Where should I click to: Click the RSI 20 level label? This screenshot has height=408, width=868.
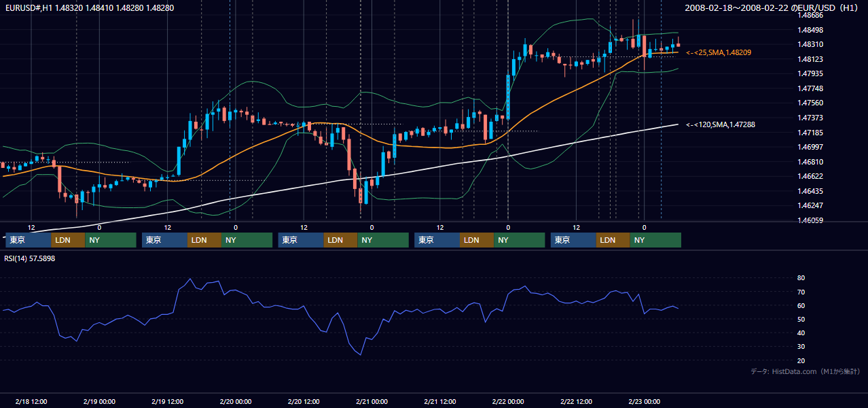tap(801, 360)
